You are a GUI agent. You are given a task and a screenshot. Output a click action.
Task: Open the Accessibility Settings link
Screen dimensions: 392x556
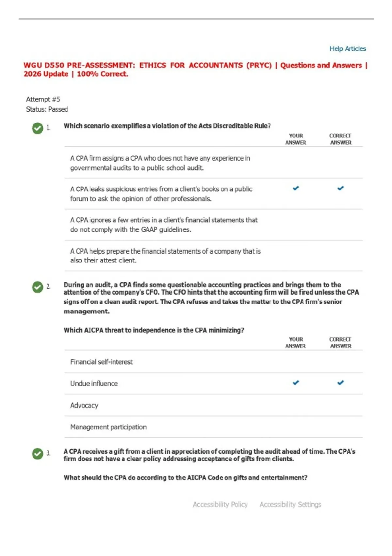[290, 504]
